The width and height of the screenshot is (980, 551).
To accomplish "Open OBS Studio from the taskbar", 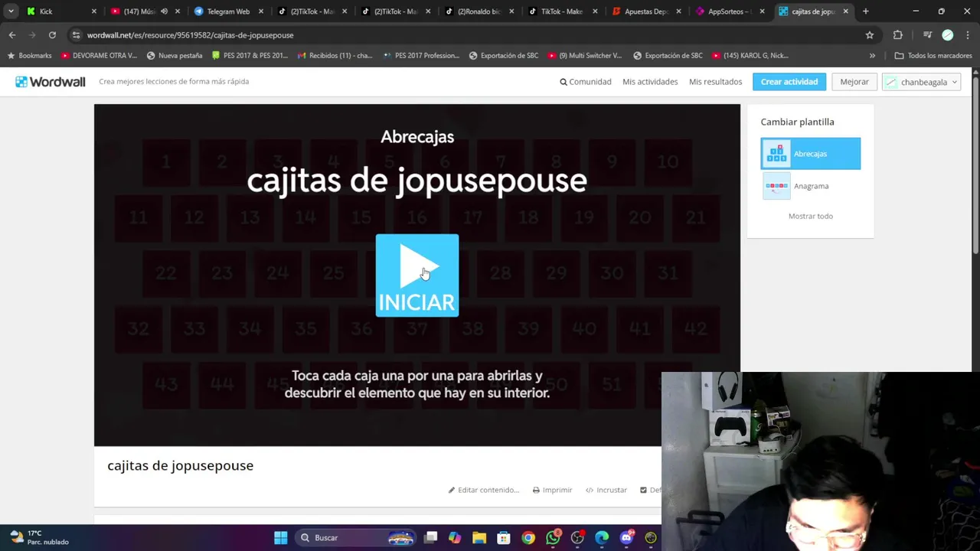I will coord(577,537).
